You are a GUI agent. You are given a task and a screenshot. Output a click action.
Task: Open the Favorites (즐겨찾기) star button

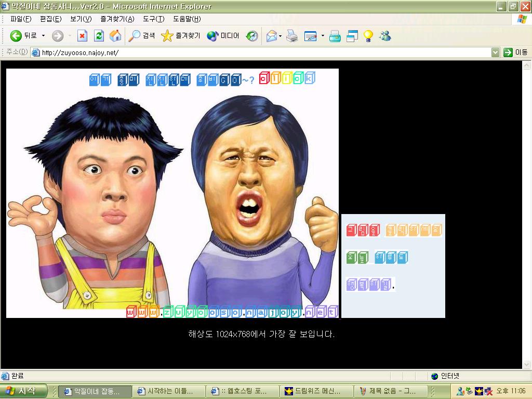[x=181, y=36]
